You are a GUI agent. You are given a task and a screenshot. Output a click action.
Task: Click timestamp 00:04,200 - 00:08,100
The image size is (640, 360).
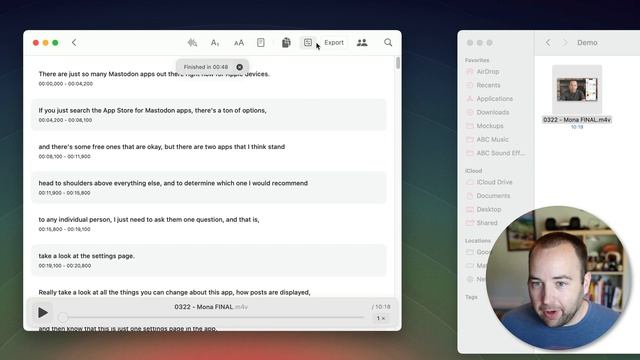(65, 120)
